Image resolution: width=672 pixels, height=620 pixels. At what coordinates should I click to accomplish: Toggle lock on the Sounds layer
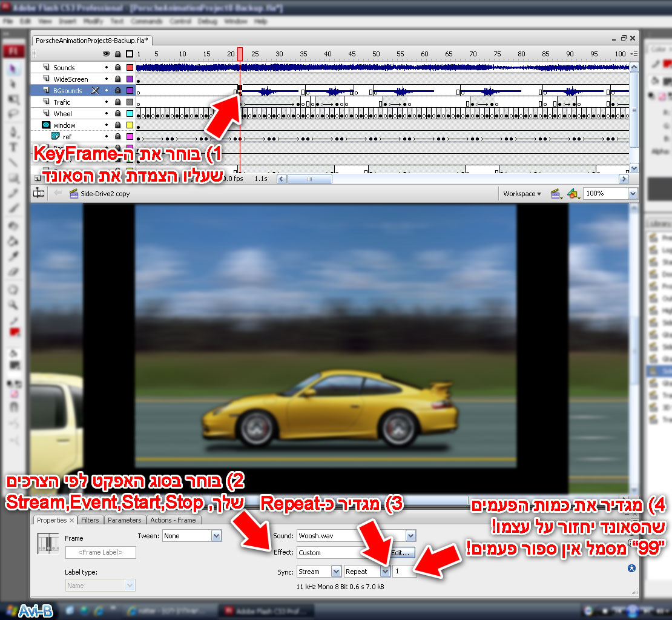[117, 68]
